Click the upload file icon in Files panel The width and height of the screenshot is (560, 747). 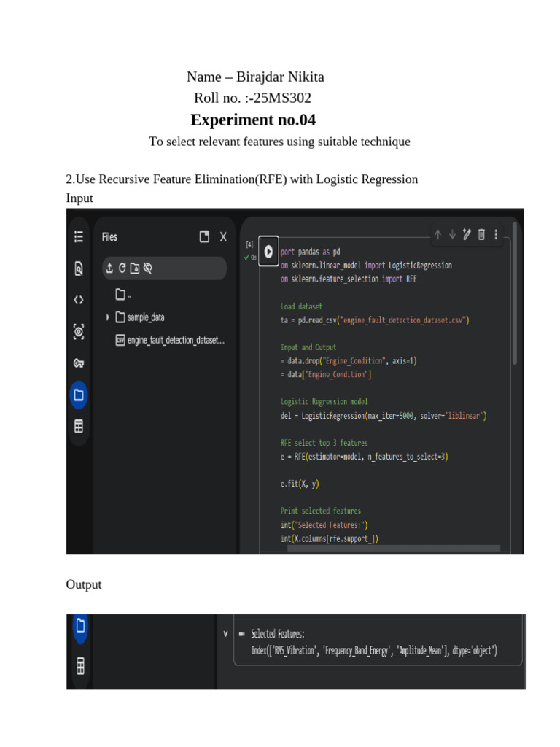click(109, 268)
